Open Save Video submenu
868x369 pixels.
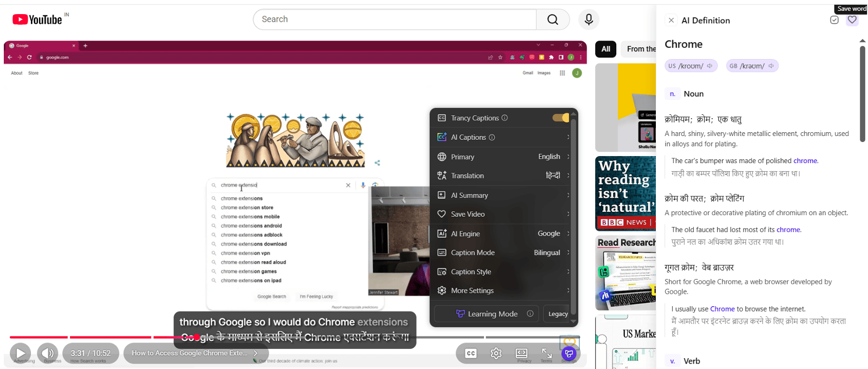pyautogui.click(x=503, y=214)
